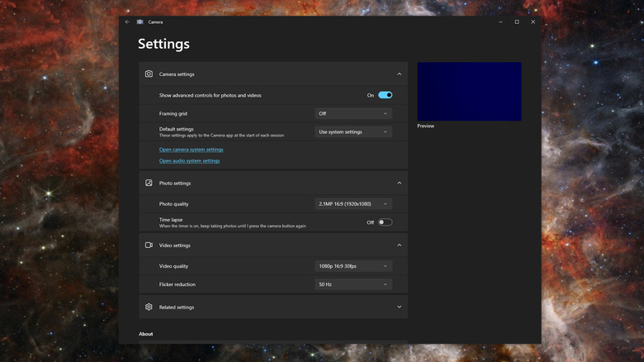
Task: Open the Default settings dropdown
Action: coord(353,131)
